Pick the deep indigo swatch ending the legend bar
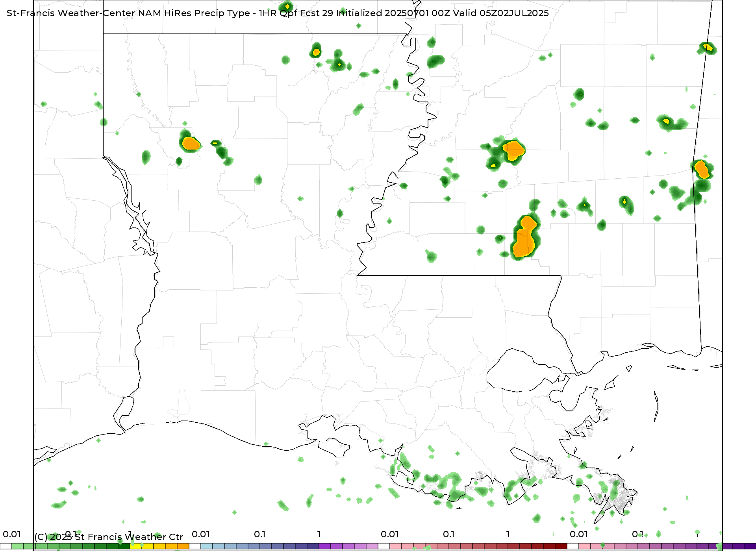 click(750, 546)
